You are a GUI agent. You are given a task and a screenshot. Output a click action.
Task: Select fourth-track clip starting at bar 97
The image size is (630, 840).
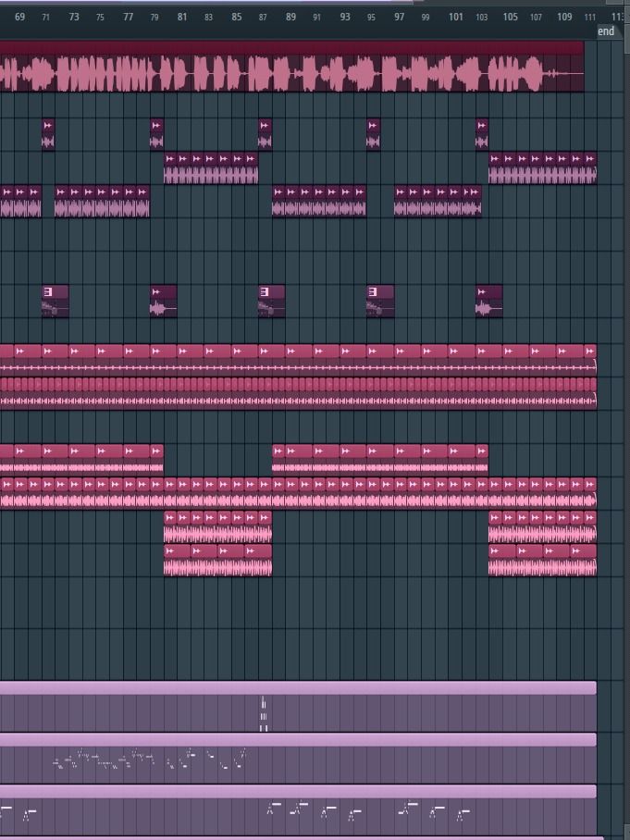pos(401,201)
